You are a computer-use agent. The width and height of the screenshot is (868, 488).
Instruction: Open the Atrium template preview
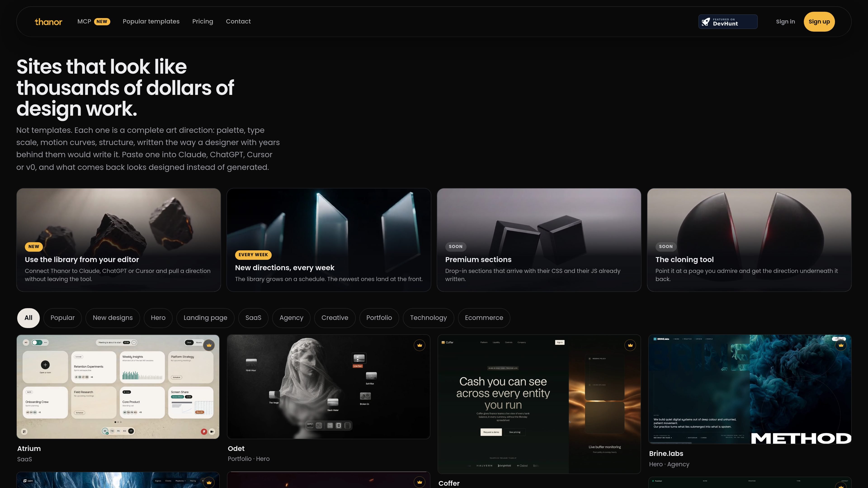click(118, 387)
